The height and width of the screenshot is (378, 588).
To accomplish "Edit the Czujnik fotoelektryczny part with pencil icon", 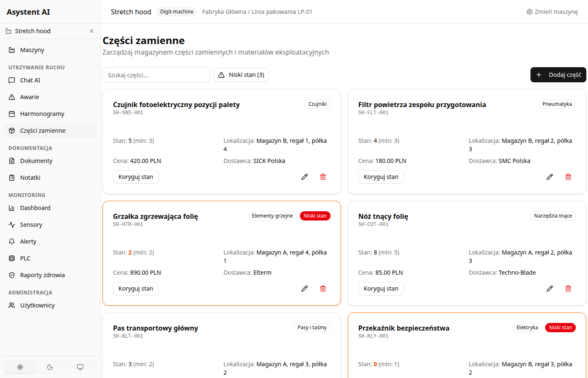I will coord(304,177).
